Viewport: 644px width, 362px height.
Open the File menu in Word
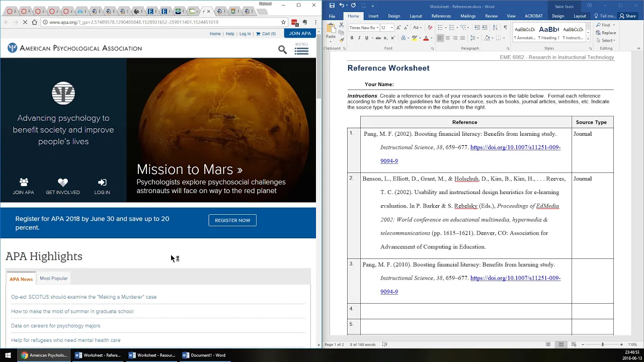tap(332, 16)
